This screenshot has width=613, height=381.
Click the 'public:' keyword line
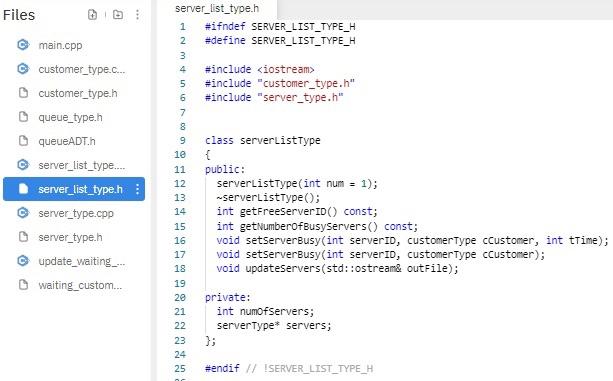pyautogui.click(x=225, y=169)
